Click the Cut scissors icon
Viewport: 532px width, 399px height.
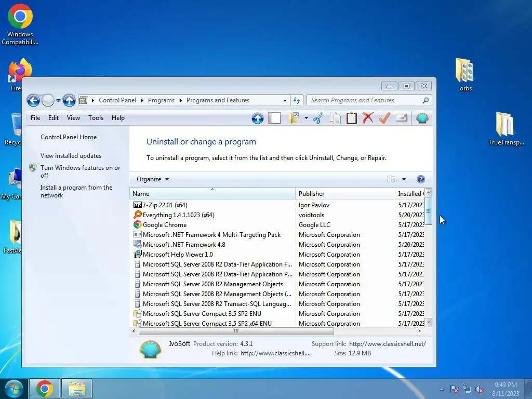click(x=318, y=118)
